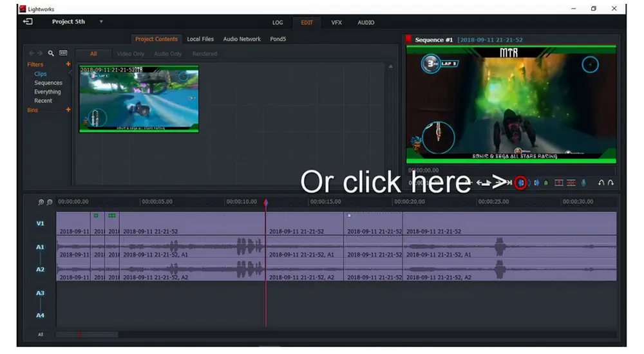Open the Pond5 tab
Viewport: 644px width, 354px height.
click(x=278, y=39)
